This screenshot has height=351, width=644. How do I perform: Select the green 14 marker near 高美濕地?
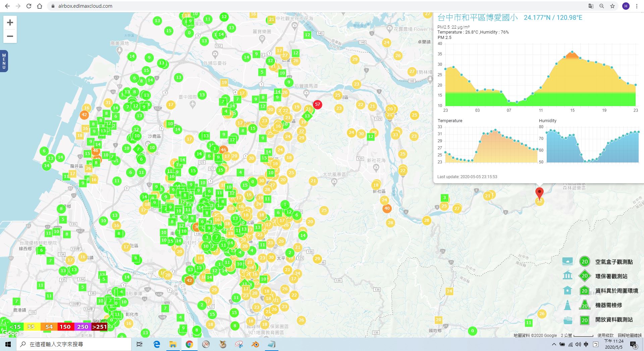132,56
